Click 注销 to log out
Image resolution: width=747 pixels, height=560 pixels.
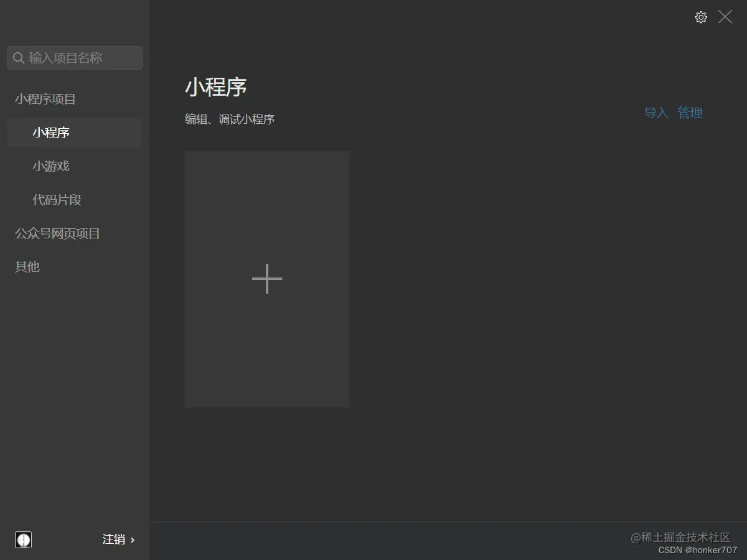pyautogui.click(x=115, y=539)
